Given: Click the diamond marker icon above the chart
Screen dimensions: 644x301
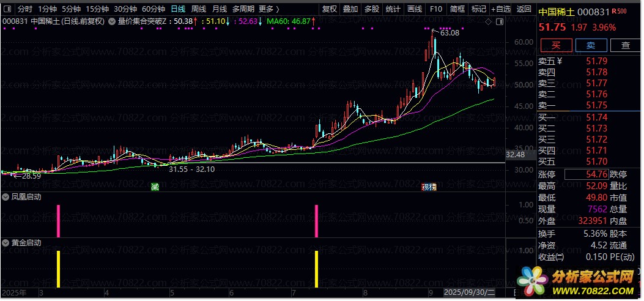Looking at the screenshot, I should pyautogui.click(x=487, y=21).
